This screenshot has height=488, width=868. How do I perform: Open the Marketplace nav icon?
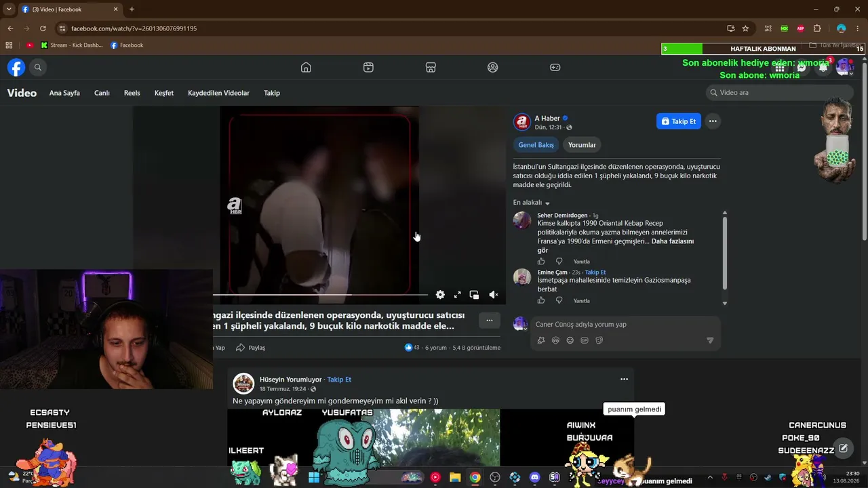point(431,67)
